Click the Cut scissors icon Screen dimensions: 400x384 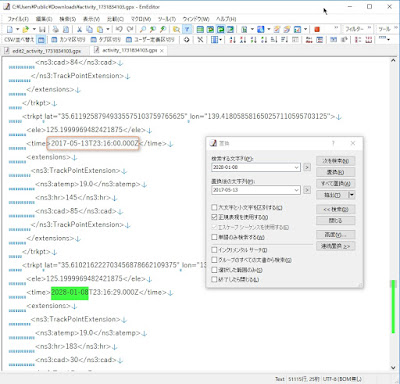tap(79, 30)
